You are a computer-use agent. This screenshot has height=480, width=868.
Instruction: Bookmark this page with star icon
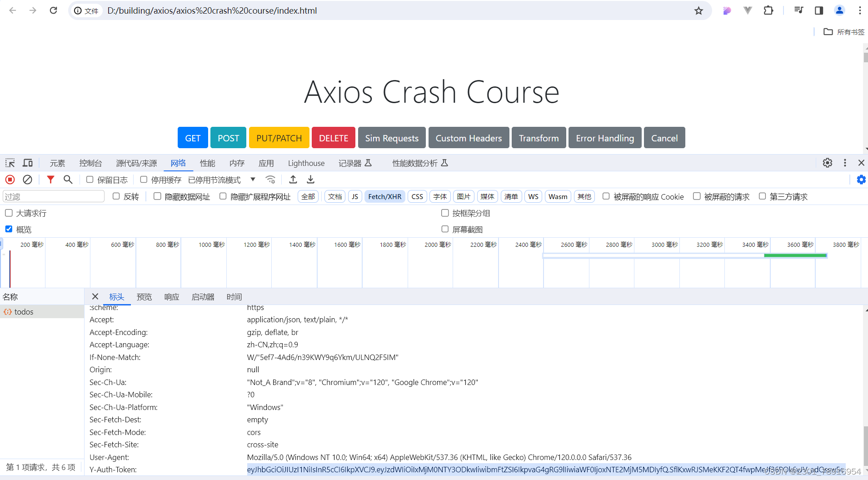click(698, 10)
